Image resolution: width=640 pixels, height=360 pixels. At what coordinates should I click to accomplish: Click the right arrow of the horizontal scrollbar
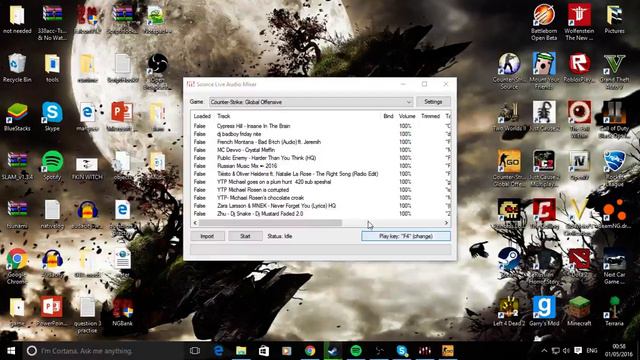tap(446, 223)
